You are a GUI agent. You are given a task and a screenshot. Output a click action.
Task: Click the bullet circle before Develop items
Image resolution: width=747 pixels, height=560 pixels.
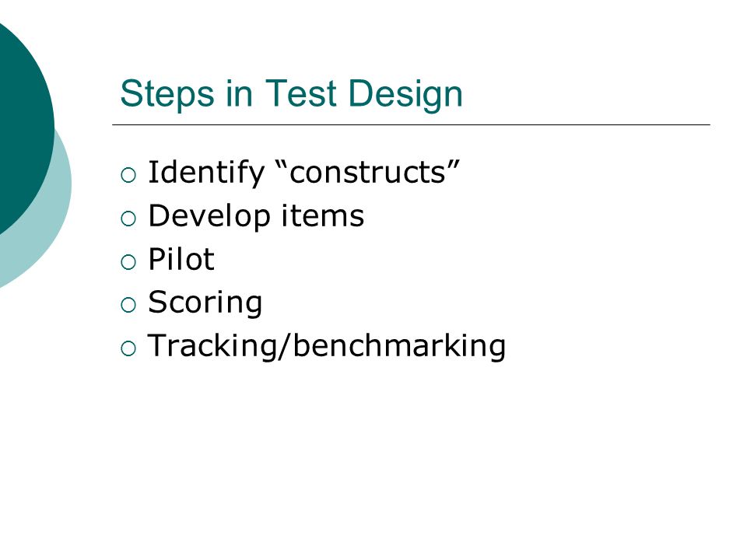coord(128,219)
